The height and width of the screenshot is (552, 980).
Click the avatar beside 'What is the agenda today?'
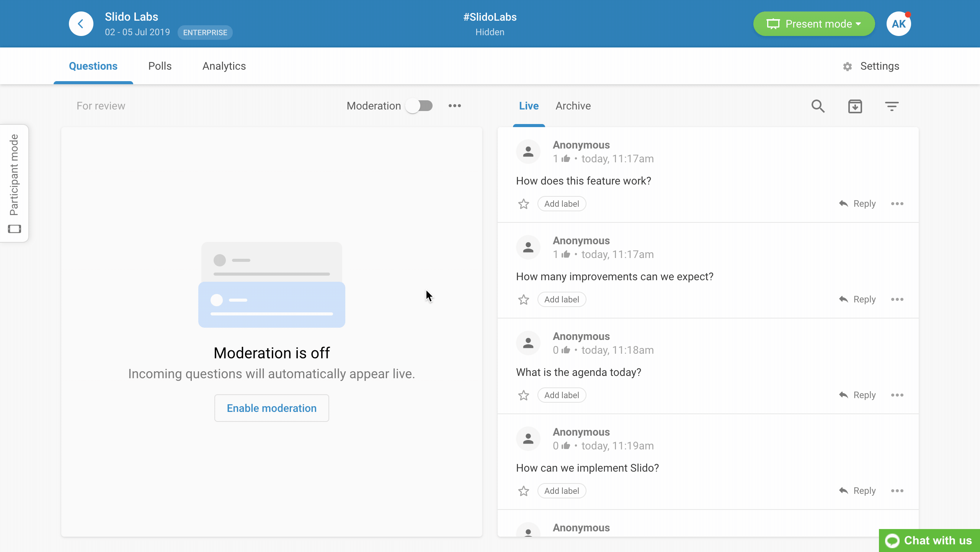click(x=528, y=343)
